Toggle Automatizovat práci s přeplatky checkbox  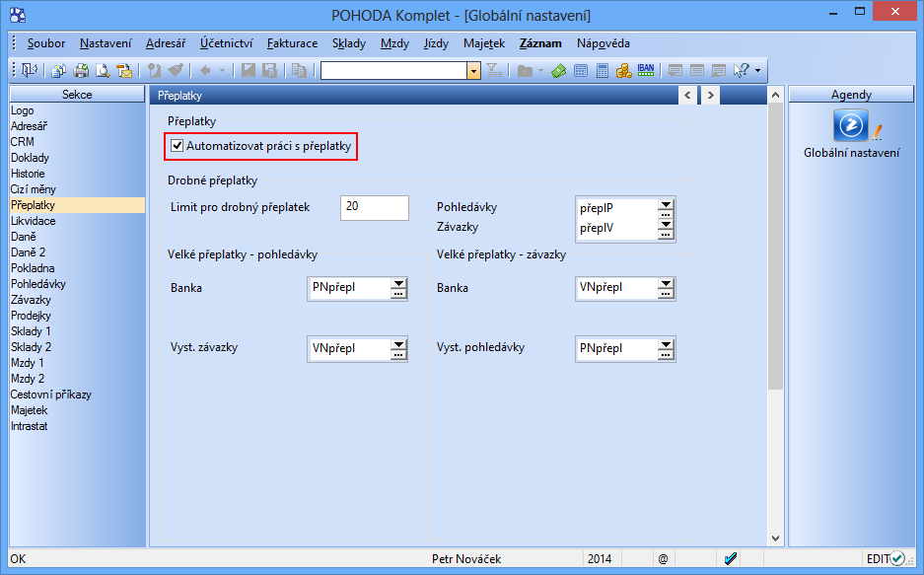(177, 146)
